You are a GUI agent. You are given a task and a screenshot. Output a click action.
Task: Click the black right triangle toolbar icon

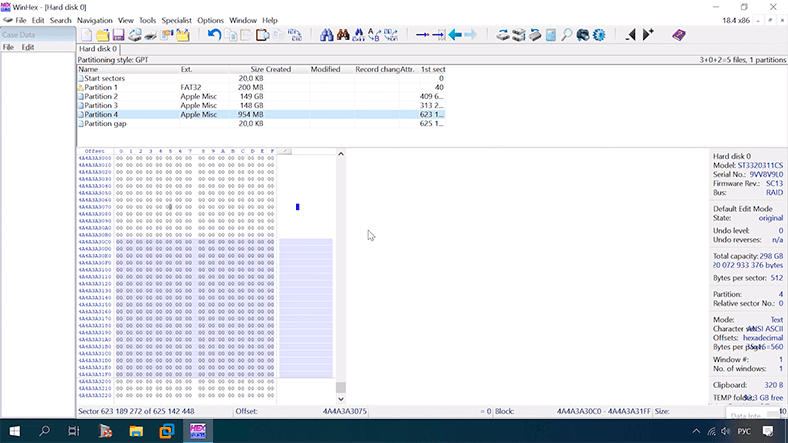(x=648, y=35)
